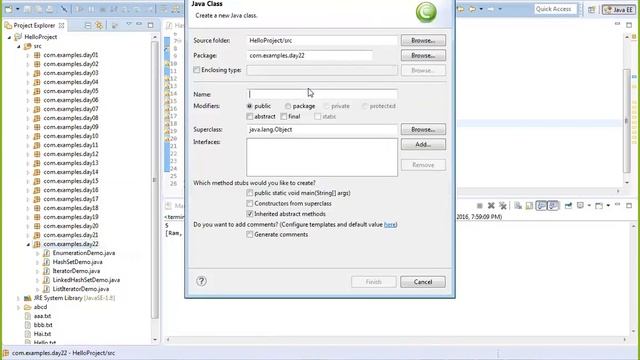This screenshot has width=640, height=360.
Task: Click Terminate icon in Console toolbar
Action: coord(480,206)
